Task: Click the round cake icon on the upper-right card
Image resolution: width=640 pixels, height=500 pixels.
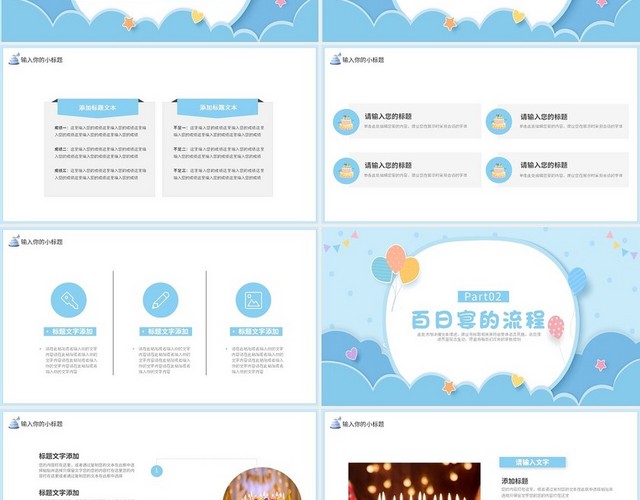Action: pos(499,122)
